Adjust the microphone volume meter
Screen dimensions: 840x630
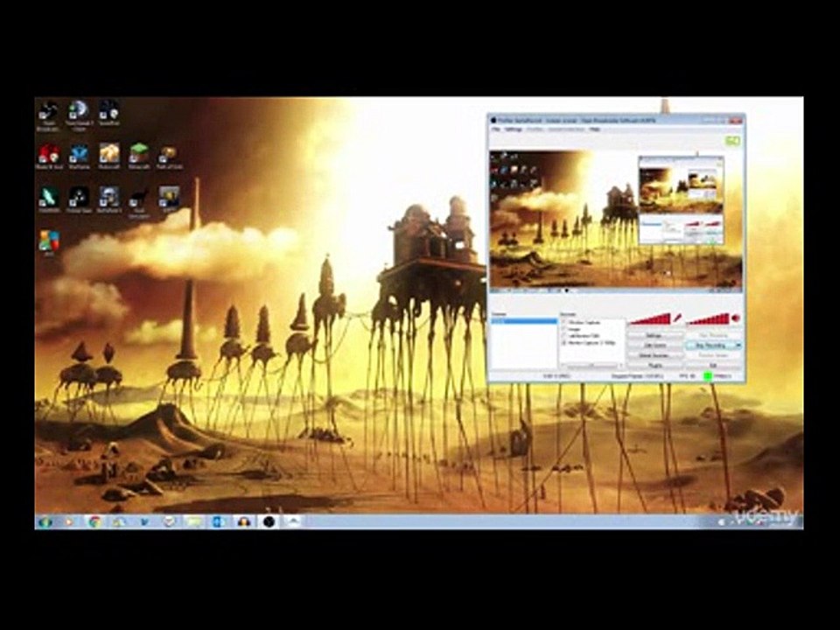pyautogui.click(x=650, y=318)
